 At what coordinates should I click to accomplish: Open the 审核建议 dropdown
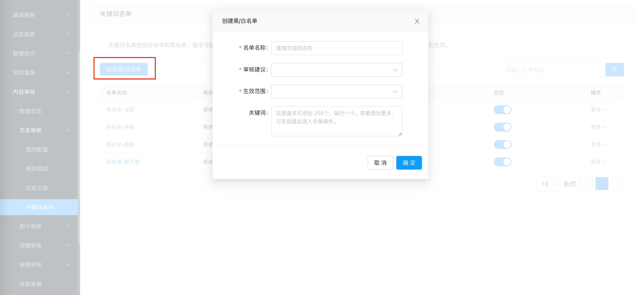click(336, 70)
